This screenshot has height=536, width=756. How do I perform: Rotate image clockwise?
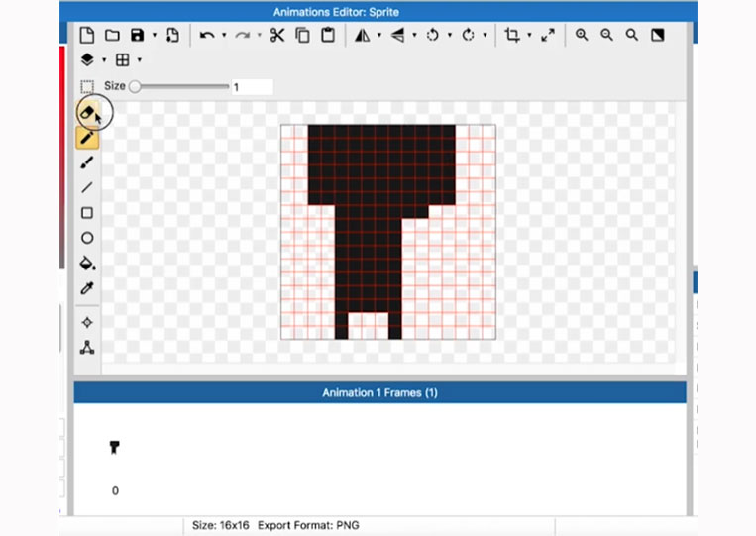pos(468,35)
